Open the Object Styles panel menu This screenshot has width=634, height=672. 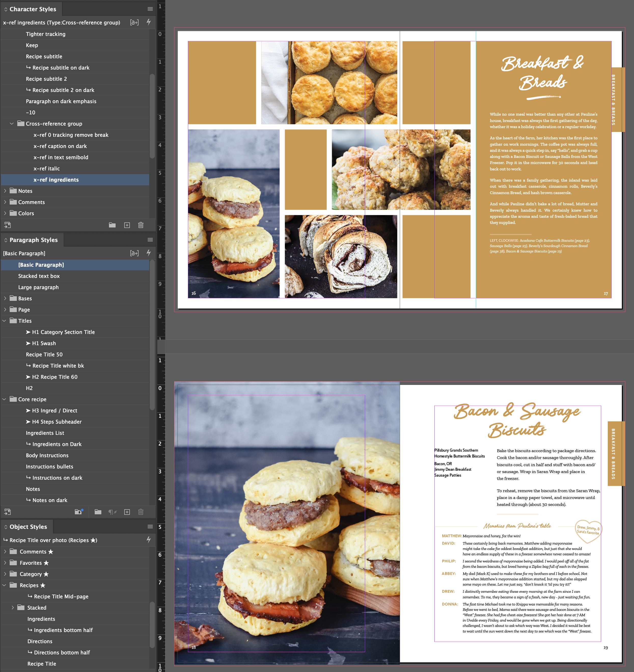pyautogui.click(x=150, y=527)
